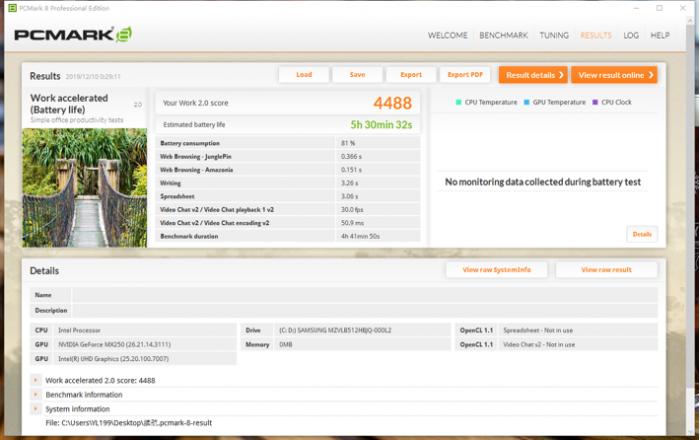Click the Writing result row
The height and width of the screenshot is (440, 700).
coord(288,183)
